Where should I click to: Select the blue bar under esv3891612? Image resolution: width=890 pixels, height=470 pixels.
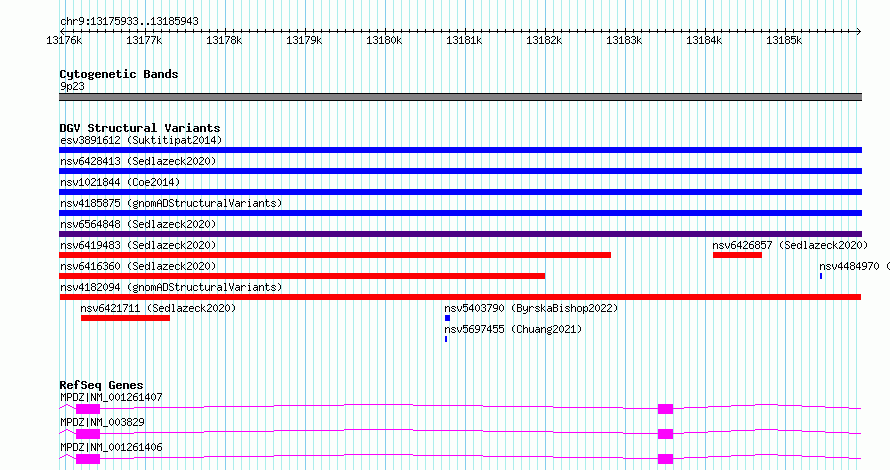pyautogui.click(x=460, y=150)
